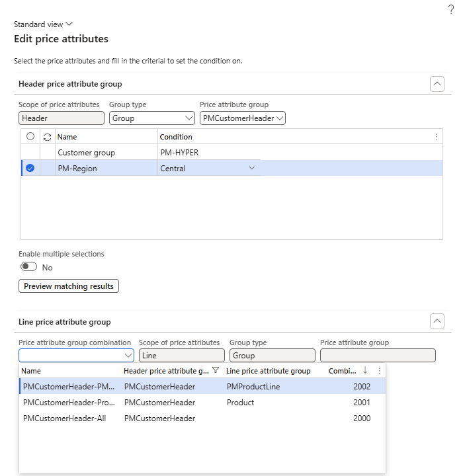
Task: Select PMCustomerHeader-Pro... lookup row
Action: (x=202, y=402)
